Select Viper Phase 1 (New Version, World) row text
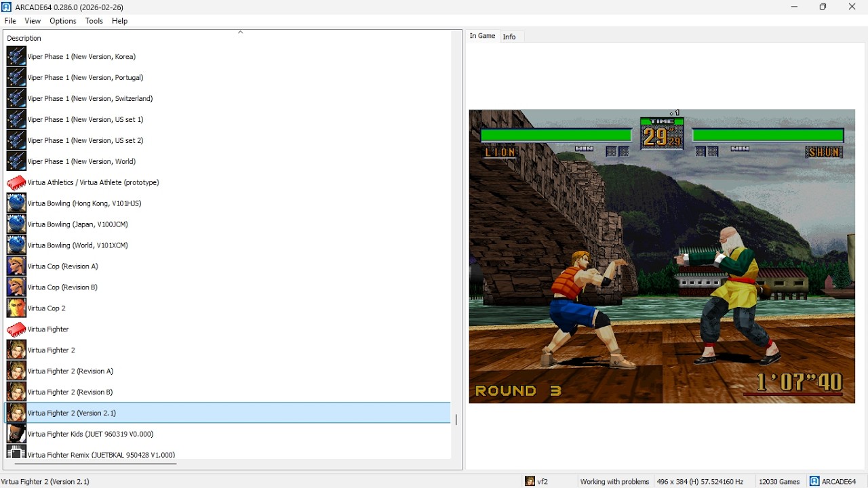 82,162
